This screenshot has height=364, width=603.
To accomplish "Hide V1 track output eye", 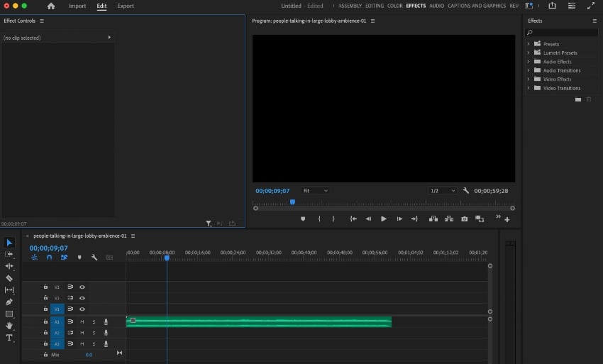I will tap(82, 309).
